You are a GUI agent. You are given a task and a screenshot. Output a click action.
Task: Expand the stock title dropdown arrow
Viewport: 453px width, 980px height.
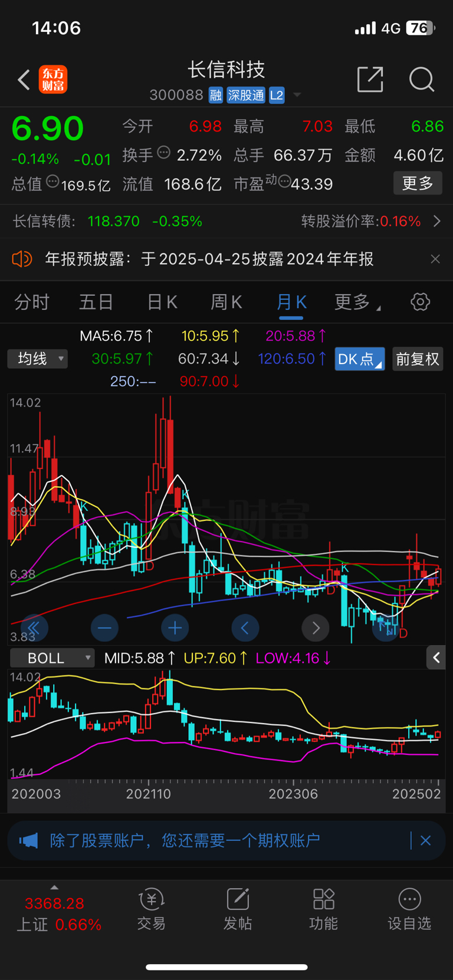297,95
